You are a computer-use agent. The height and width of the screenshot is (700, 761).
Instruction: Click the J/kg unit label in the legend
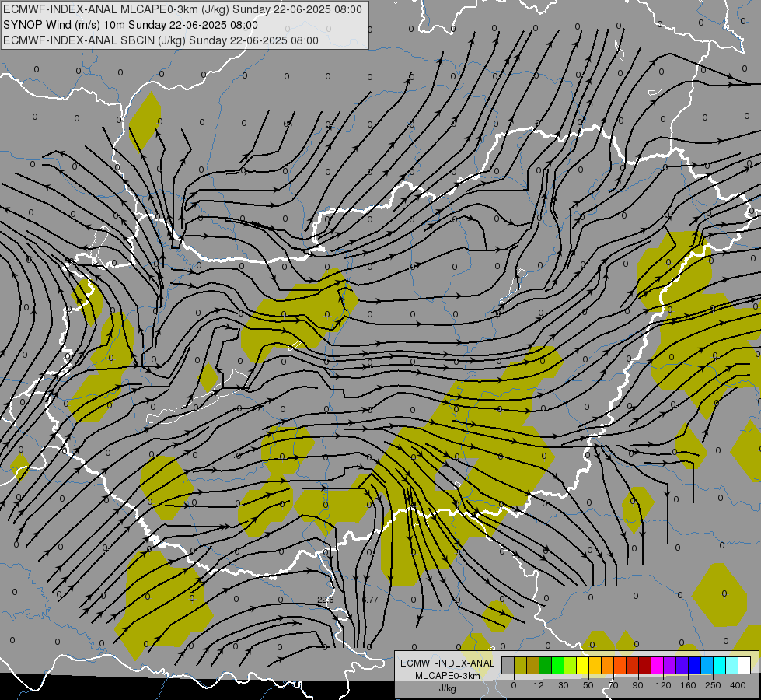[447, 688]
